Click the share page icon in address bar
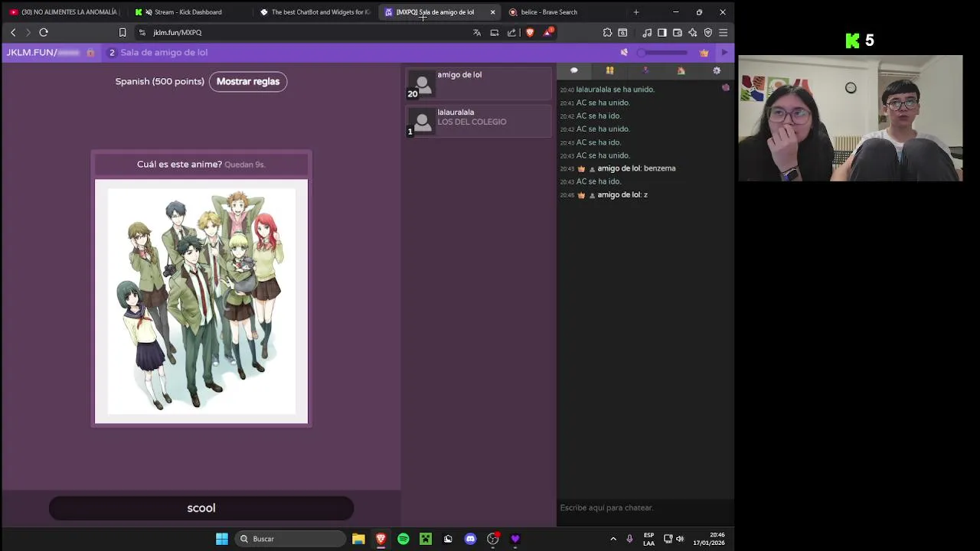This screenshot has height=551, width=980. pos(511,32)
